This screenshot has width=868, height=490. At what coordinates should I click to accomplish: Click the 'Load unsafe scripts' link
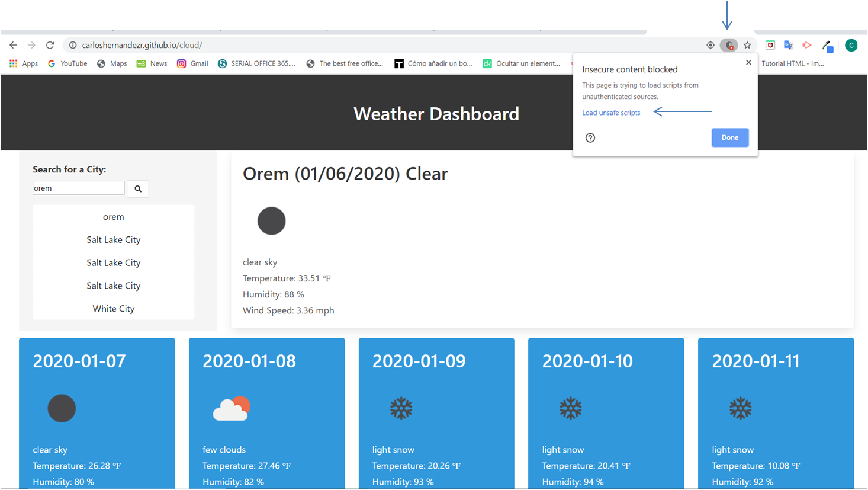[611, 113]
